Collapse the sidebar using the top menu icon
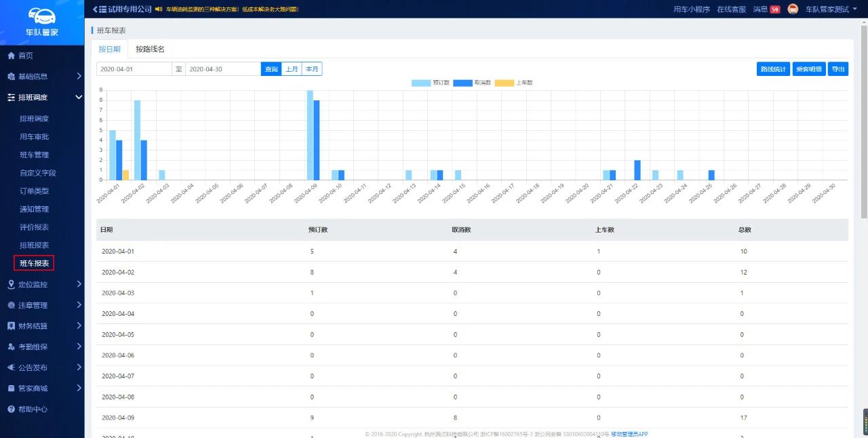 coord(99,9)
